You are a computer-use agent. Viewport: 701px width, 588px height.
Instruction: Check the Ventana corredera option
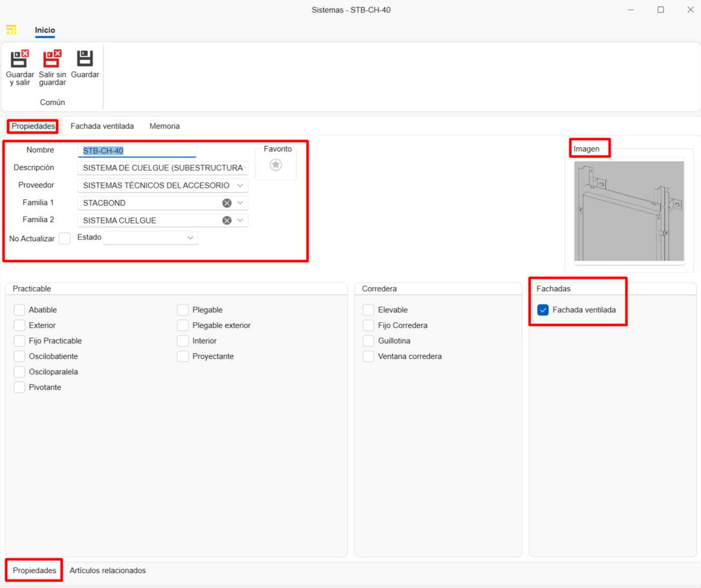[369, 356]
